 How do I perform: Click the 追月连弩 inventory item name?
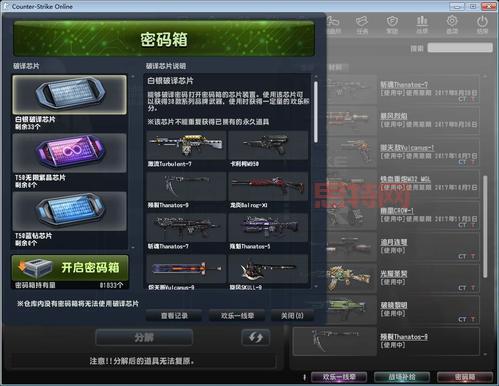394,242
